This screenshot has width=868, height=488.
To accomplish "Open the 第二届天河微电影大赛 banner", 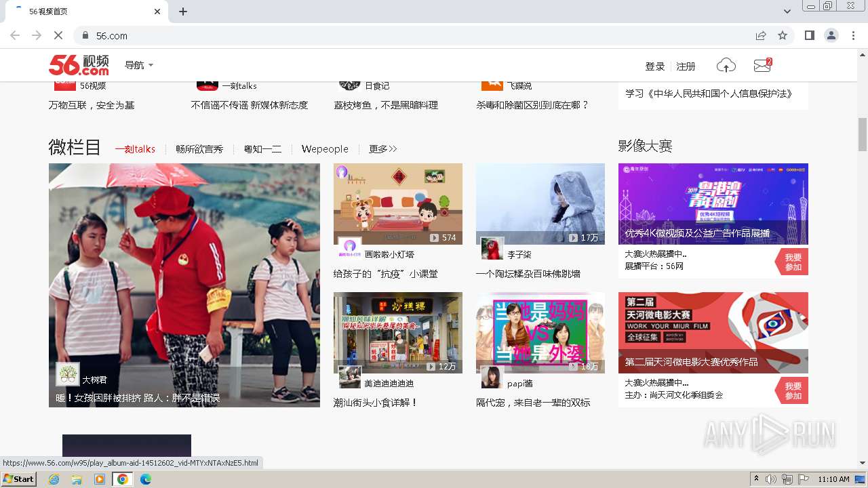I will 713,333.
